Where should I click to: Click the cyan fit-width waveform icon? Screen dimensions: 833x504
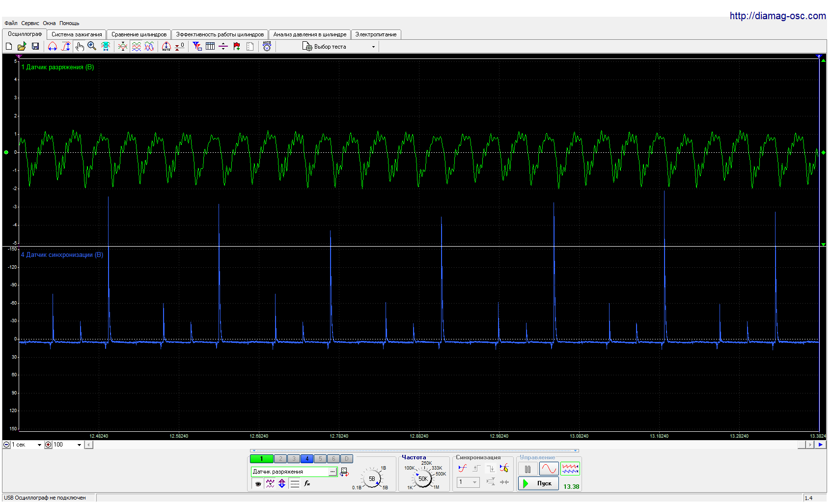coord(105,46)
